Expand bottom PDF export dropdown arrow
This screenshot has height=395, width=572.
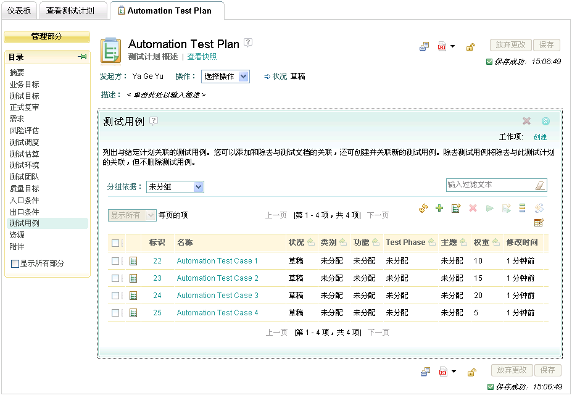454,371
